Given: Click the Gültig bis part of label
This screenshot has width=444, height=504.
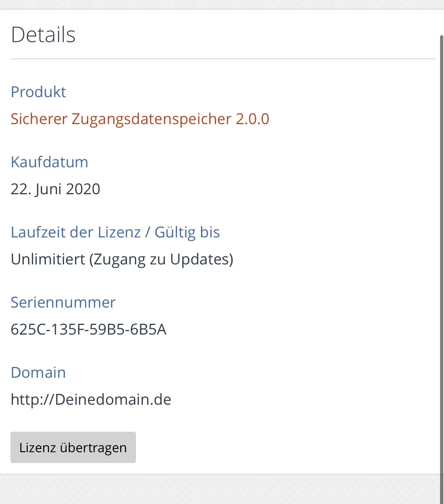Looking at the screenshot, I should [187, 232].
